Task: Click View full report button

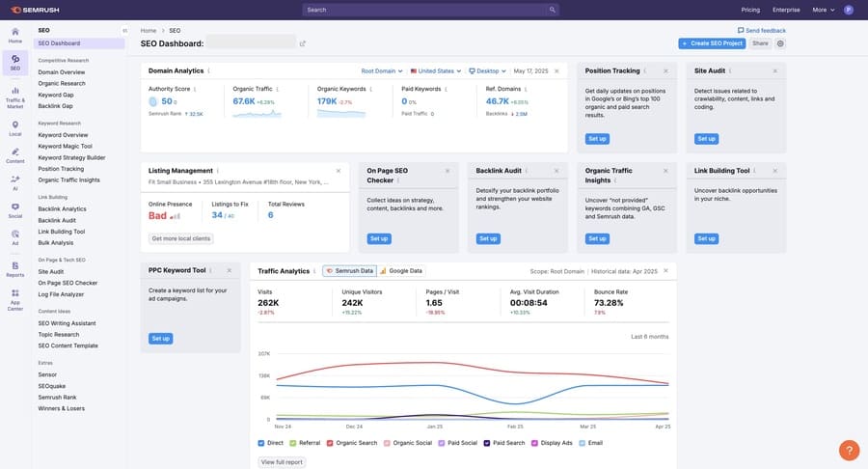Action: [x=282, y=462]
